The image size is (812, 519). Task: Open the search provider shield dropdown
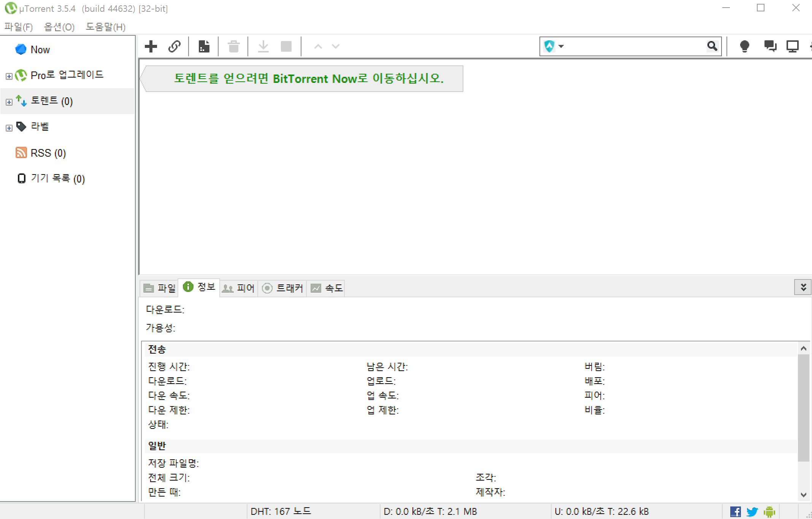[x=554, y=46]
